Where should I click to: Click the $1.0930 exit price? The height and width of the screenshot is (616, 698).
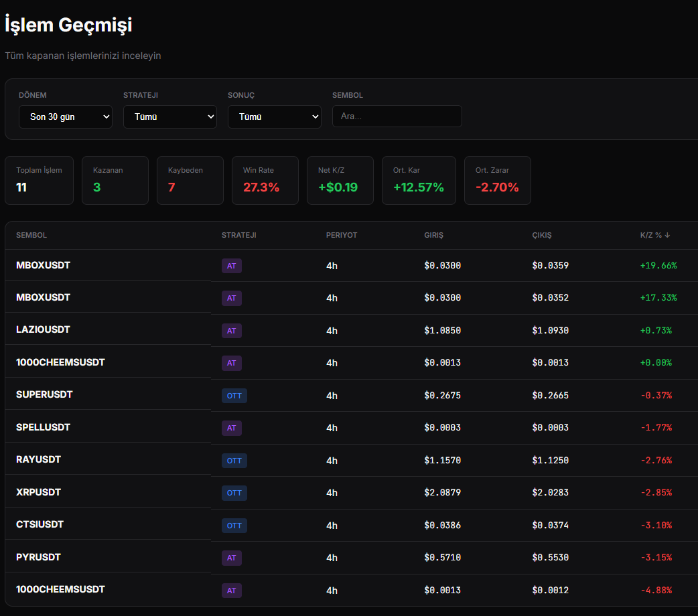550,331
